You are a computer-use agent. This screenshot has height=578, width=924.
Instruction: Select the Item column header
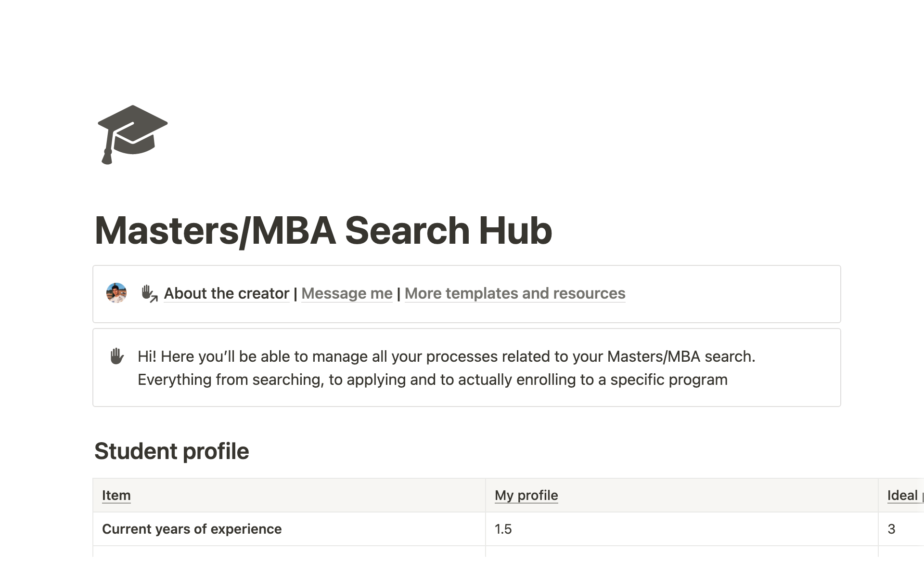(x=116, y=495)
